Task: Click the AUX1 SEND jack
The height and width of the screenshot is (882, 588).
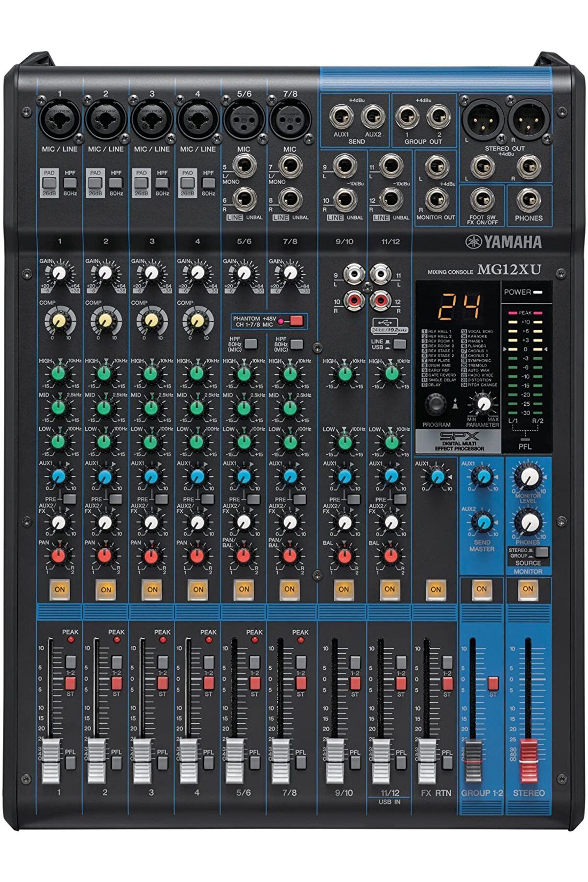Action: click(341, 117)
